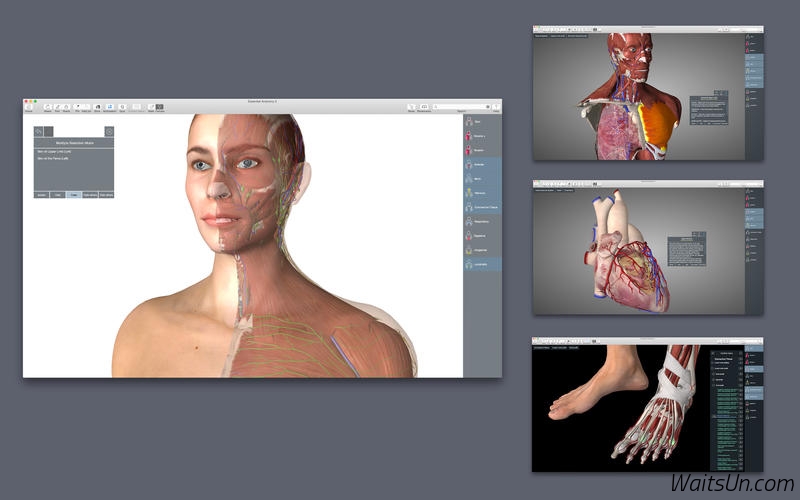Toggle the Veins system in the sidebar
The height and width of the screenshot is (500, 800).
482,179
